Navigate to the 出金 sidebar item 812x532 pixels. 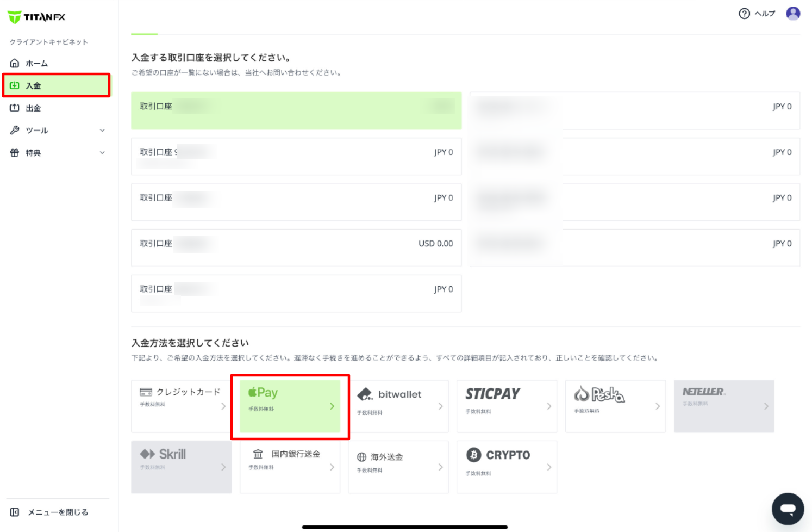click(33, 108)
